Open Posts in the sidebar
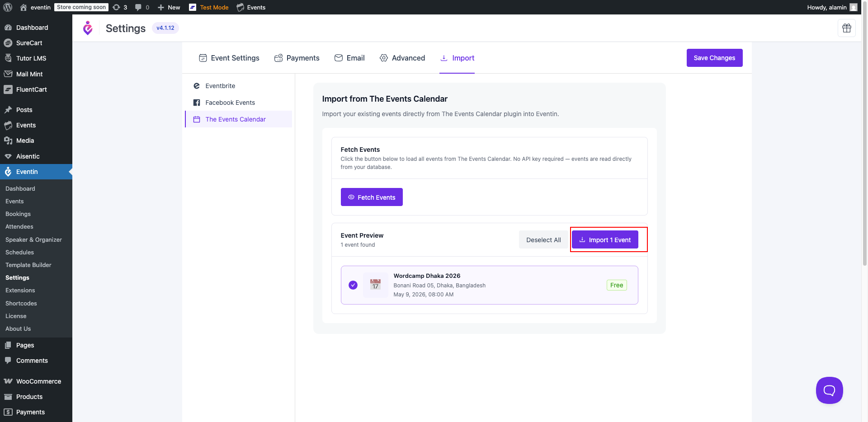 pos(36,110)
